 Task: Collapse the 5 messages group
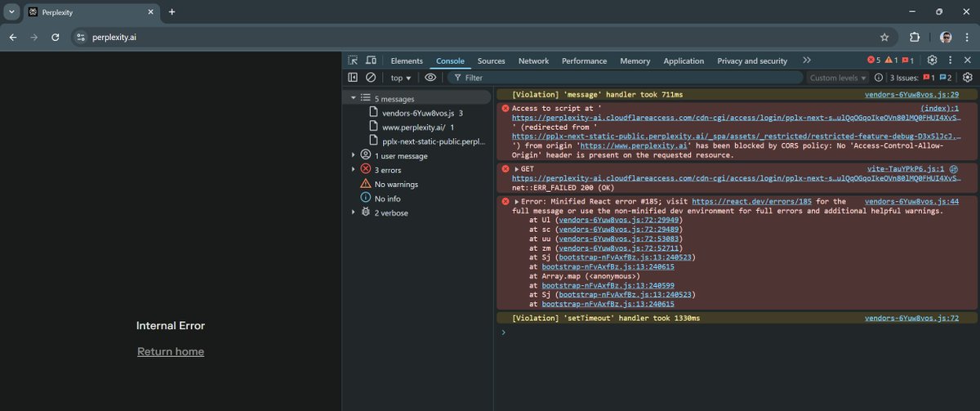point(354,98)
